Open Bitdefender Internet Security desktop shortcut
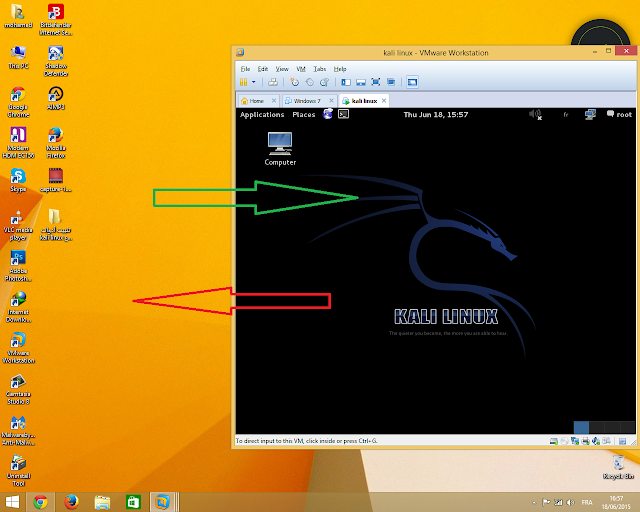 click(56, 20)
